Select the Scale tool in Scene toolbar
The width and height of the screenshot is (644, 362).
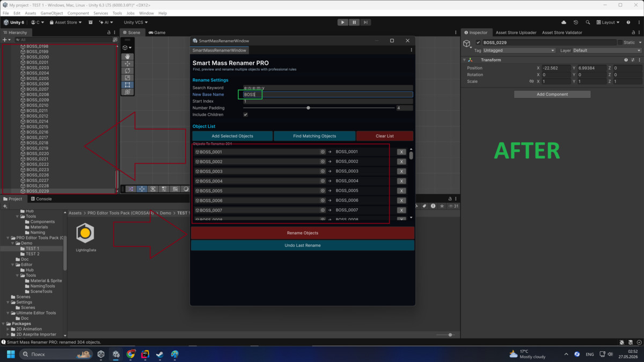127,78
